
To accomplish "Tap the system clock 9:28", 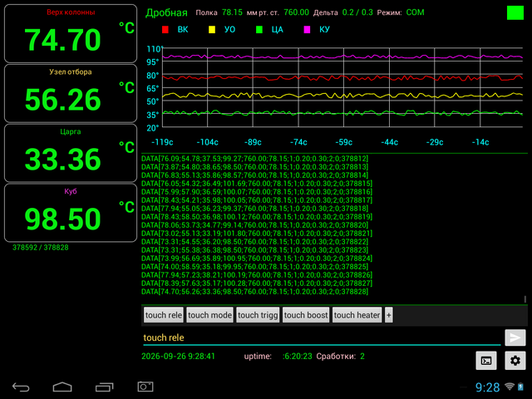I will [x=487, y=387].
